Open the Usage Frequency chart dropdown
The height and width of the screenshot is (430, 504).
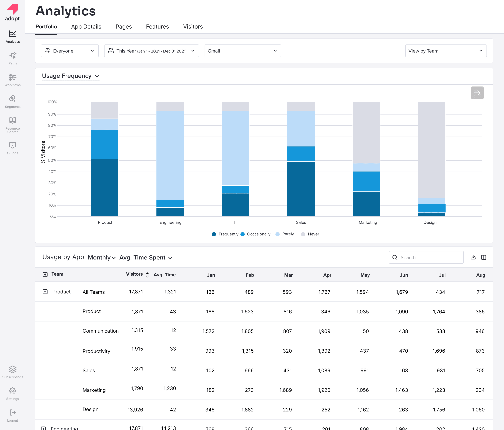click(71, 76)
